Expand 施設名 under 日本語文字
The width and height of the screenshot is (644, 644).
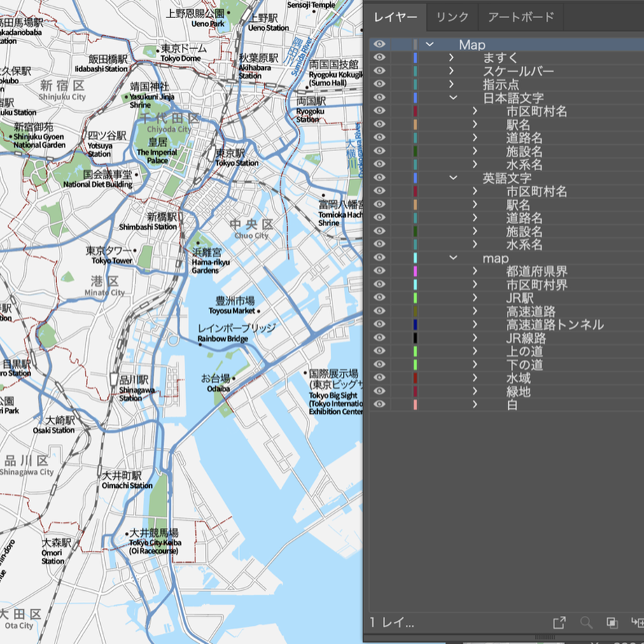(475, 150)
